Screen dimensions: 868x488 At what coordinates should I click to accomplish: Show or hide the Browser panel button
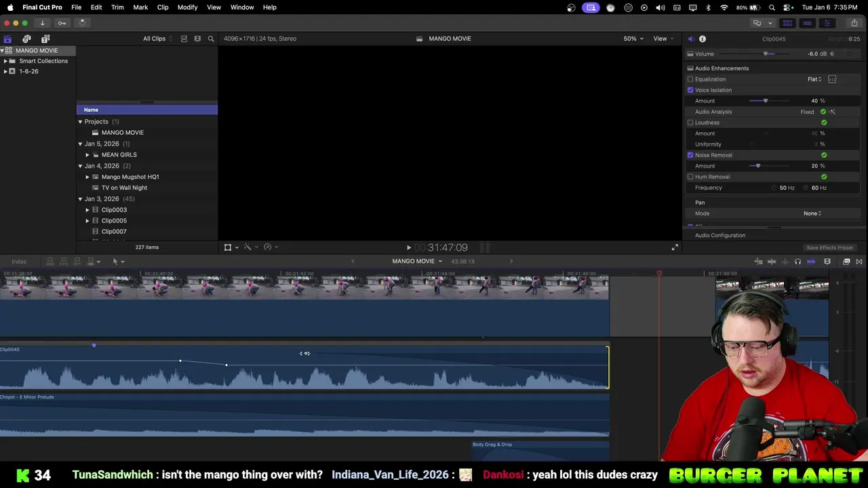tap(787, 23)
